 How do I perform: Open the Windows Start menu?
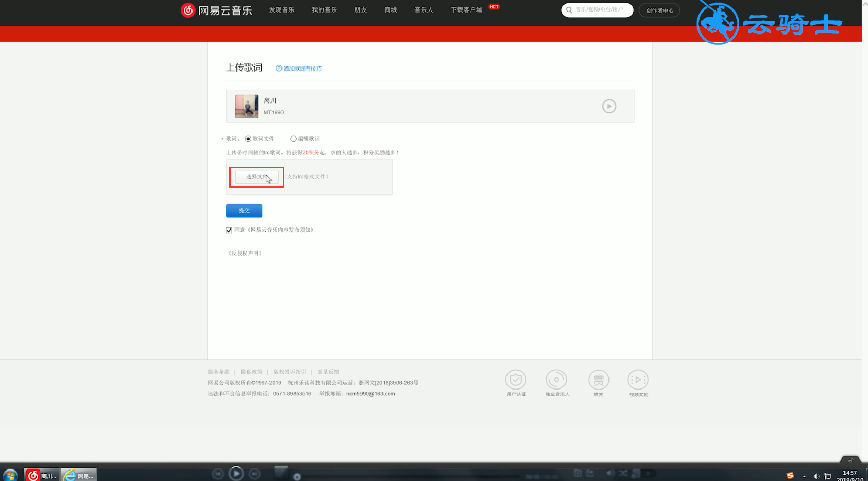pyautogui.click(x=9, y=475)
